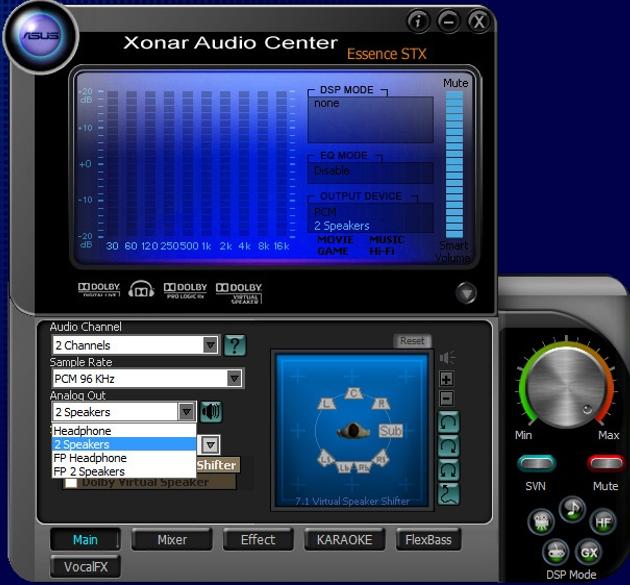Click the listener head in the speaker shifter
630x585 pixels.
click(353, 431)
